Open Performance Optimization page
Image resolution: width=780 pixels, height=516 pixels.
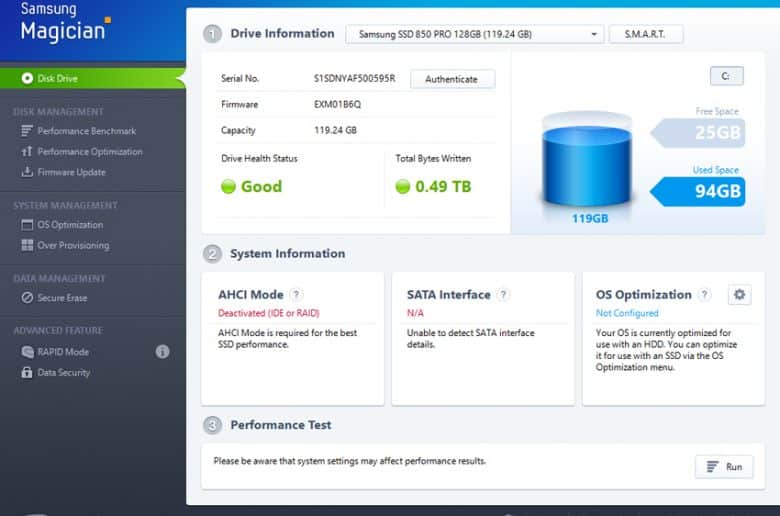[x=90, y=152]
